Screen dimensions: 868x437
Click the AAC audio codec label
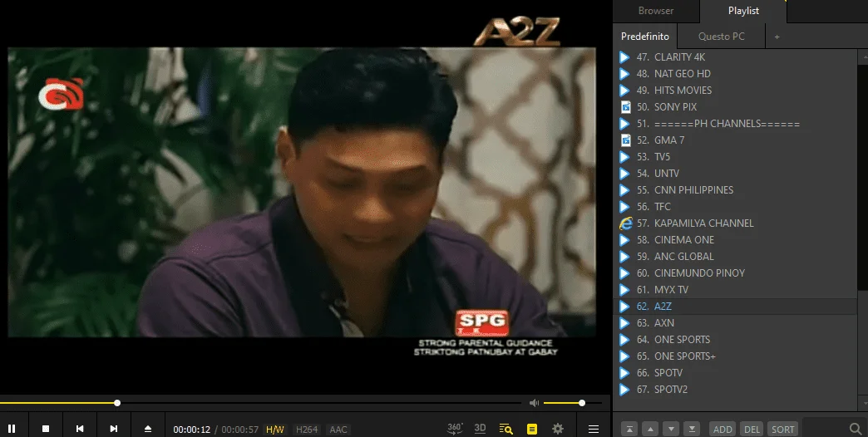click(x=338, y=430)
